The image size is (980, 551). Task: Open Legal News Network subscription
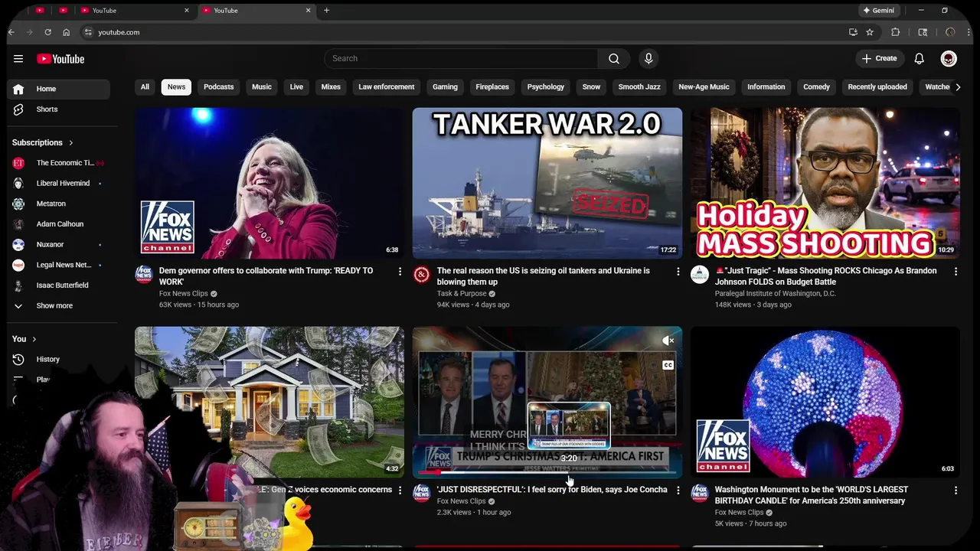click(x=58, y=265)
